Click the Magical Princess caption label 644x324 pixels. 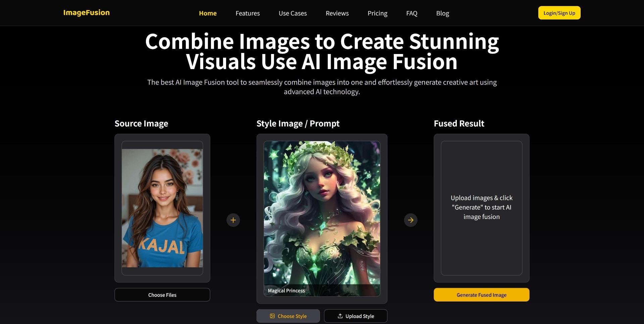(286, 290)
